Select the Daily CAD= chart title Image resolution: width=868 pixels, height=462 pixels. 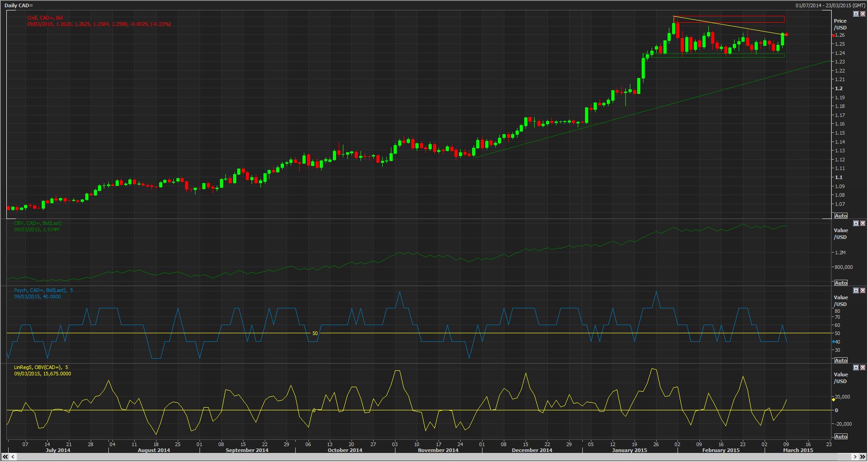coord(19,5)
